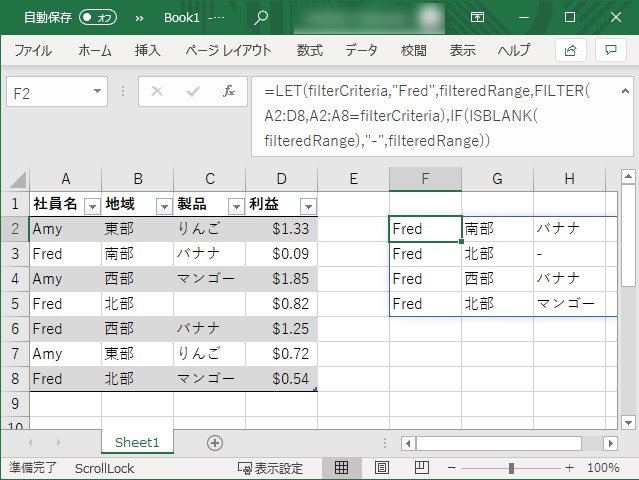Open the Comments icon button
The width and height of the screenshot is (639, 480).
[x=610, y=50]
